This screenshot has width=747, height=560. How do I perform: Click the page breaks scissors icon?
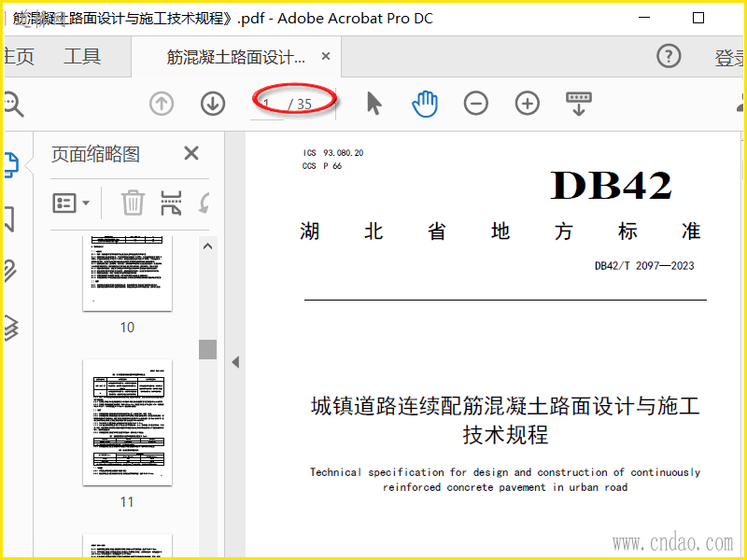[x=171, y=203]
